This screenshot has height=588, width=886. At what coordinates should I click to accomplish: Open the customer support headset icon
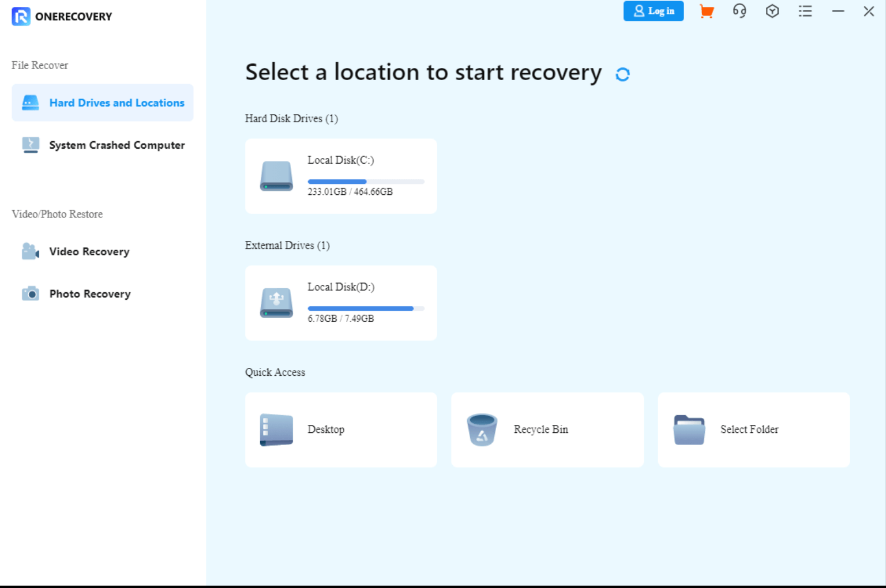click(739, 11)
